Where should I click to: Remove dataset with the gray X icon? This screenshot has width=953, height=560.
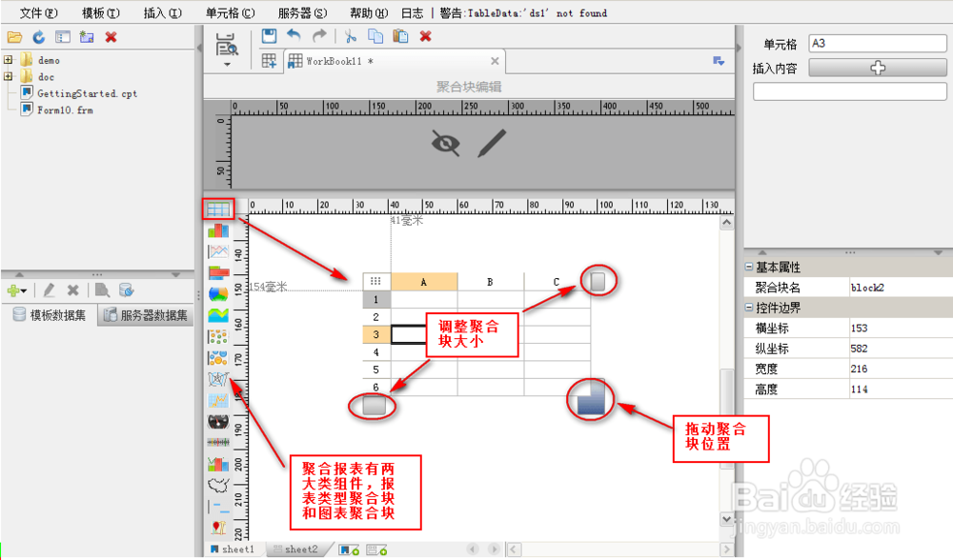(73, 290)
